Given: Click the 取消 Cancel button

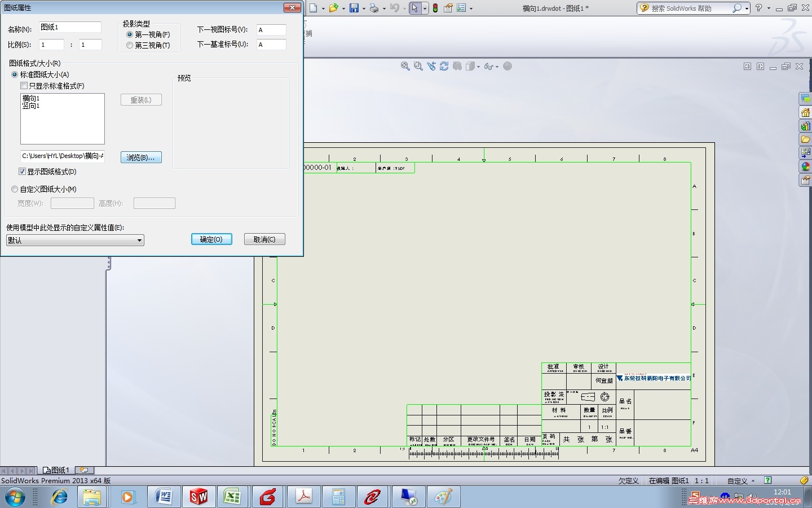Looking at the screenshot, I should pos(264,239).
